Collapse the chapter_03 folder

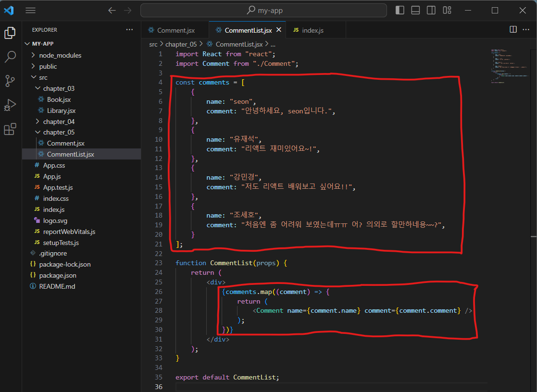pyautogui.click(x=58, y=88)
